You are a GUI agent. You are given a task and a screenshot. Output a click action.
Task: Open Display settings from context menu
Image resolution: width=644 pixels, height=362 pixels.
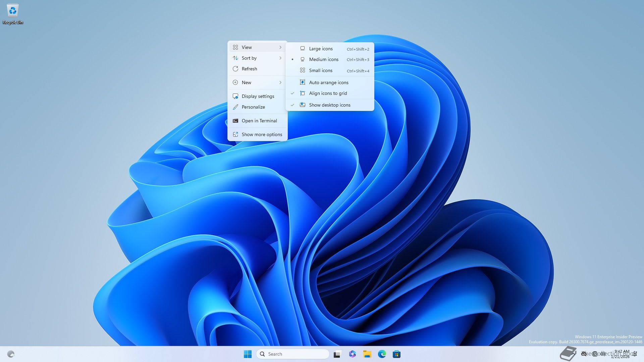click(258, 96)
